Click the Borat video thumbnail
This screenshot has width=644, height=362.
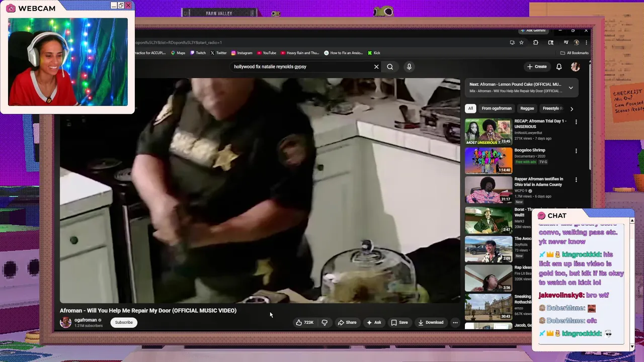click(x=488, y=220)
